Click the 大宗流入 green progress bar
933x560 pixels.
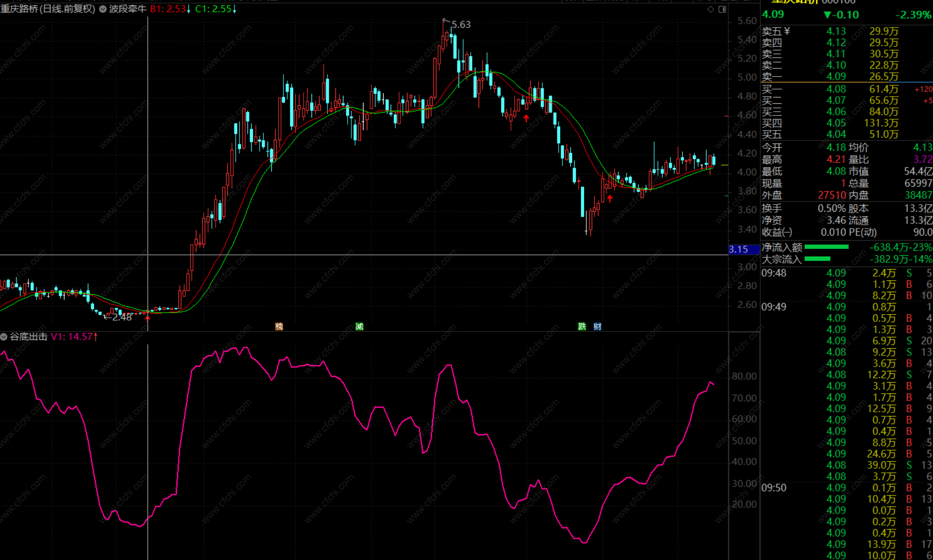tap(817, 259)
